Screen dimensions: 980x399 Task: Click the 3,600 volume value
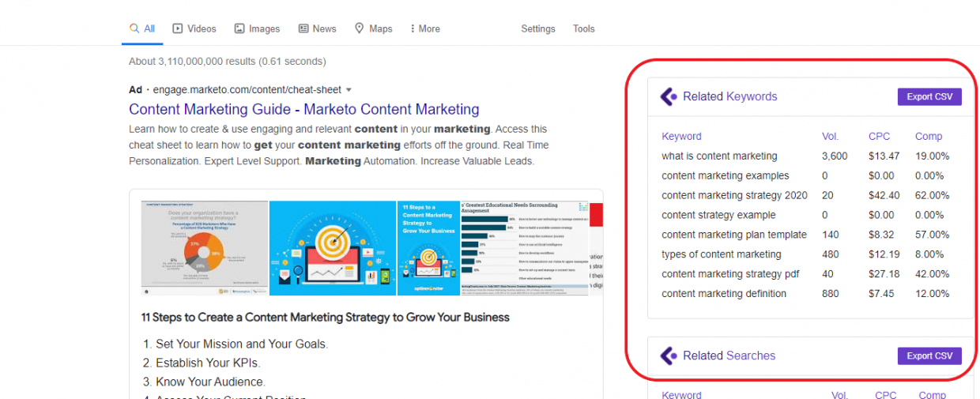(835, 156)
